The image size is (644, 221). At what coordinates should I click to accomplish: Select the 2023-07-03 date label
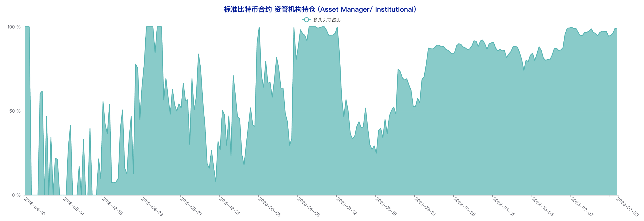point(627,207)
